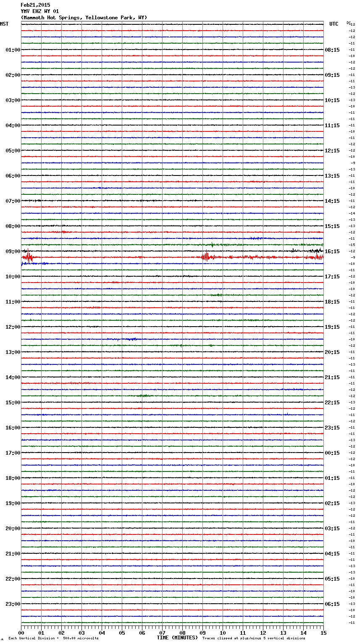This screenshot has width=357, height=644.
Task: Click minute 03 on the time axis
Action: point(81,633)
